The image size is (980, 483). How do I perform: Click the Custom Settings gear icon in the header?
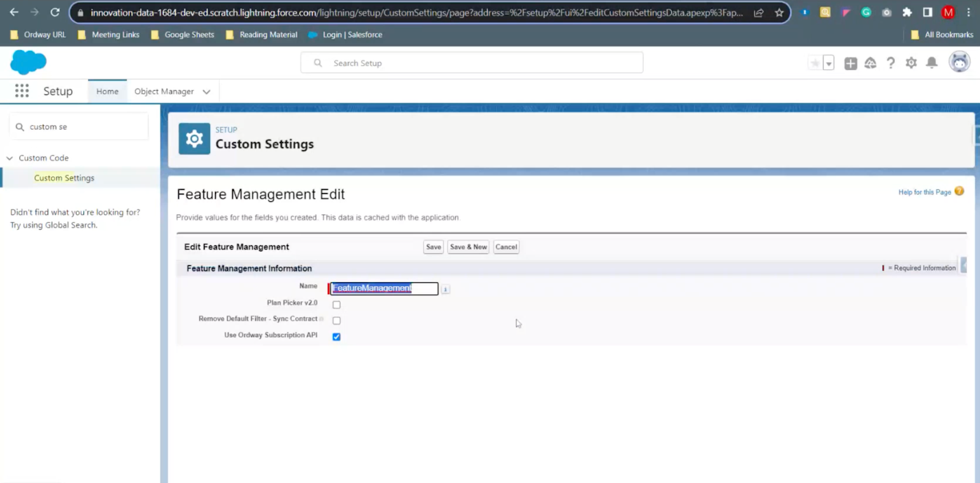[194, 139]
